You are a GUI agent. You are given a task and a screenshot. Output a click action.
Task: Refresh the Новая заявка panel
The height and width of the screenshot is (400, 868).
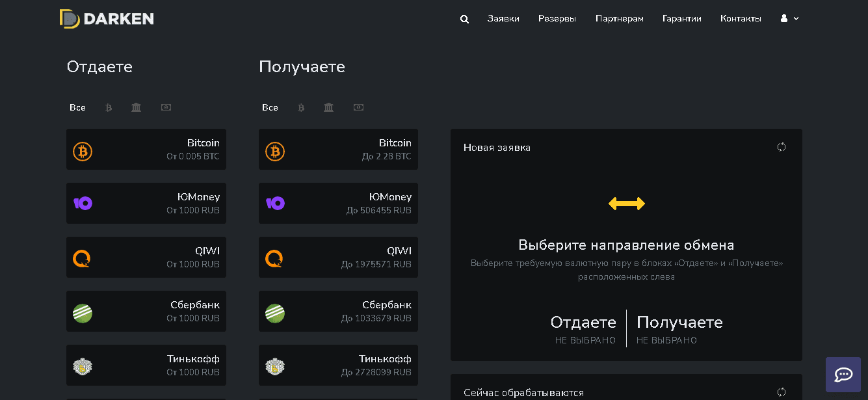pos(781,147)
